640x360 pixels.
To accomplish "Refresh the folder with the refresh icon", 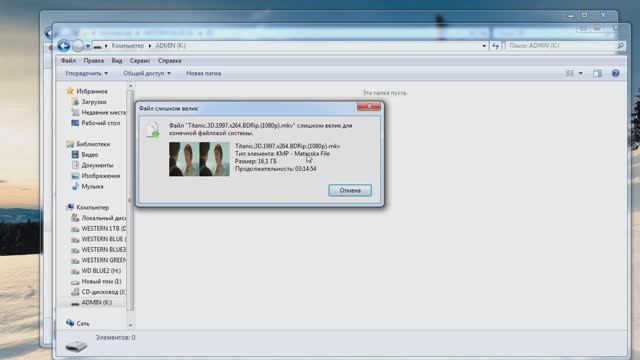I will (496, 46).
